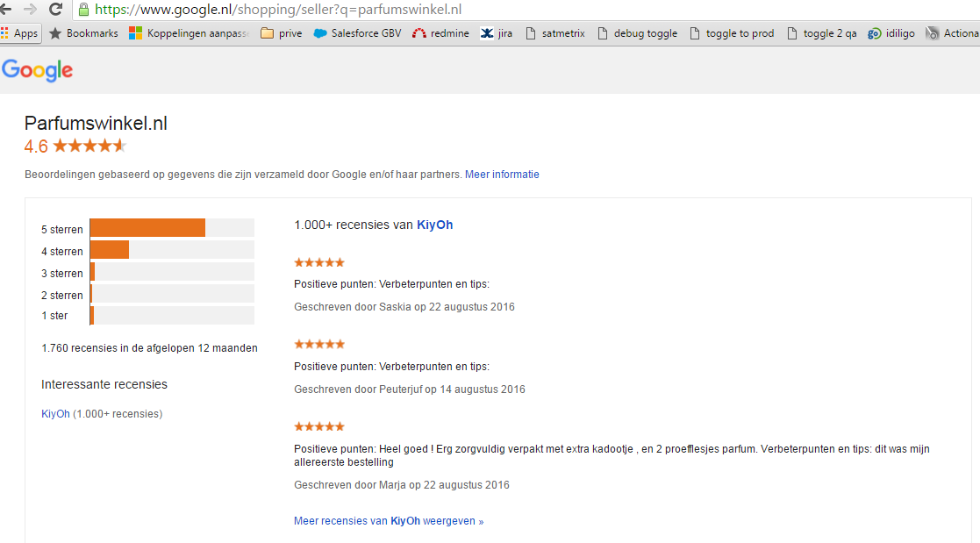Open the prive bookmarks folder
This screenshot has width=980, height=543.
coord(282,33)
